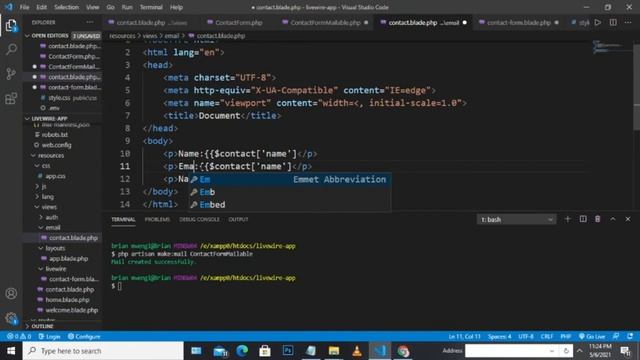Open Windows Start menu

pyautogui.click(x=11, y=351)
